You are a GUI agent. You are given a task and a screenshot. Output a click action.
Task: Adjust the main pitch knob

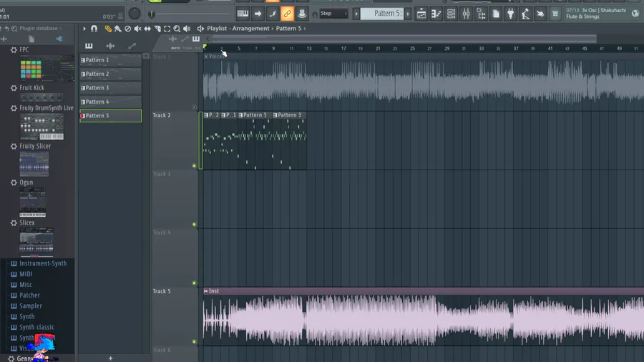pyautogui.click(x=135, y=14)
